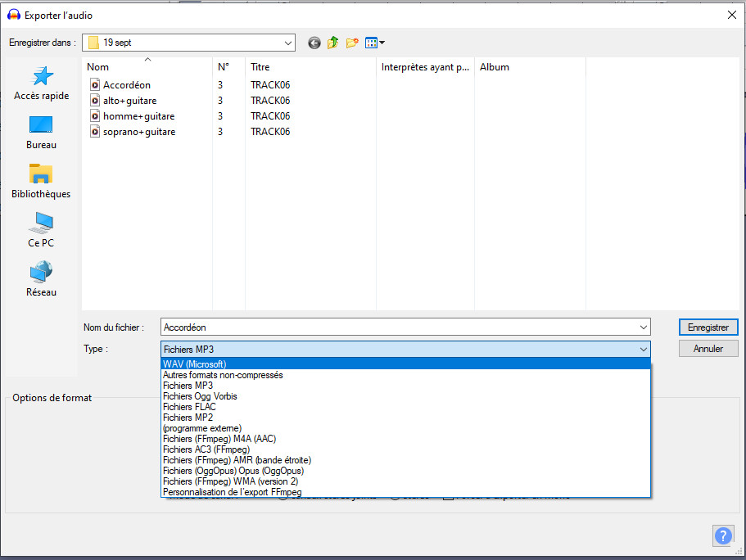Choose Fichiers (FFmpeg) AMR (bande étroite)

click(x=405, y=460)
